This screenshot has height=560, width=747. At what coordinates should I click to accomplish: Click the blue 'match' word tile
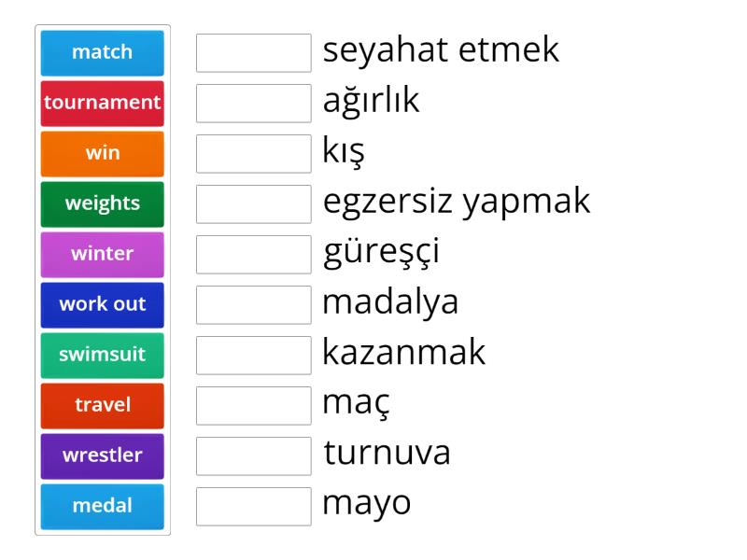coord(103,52)
